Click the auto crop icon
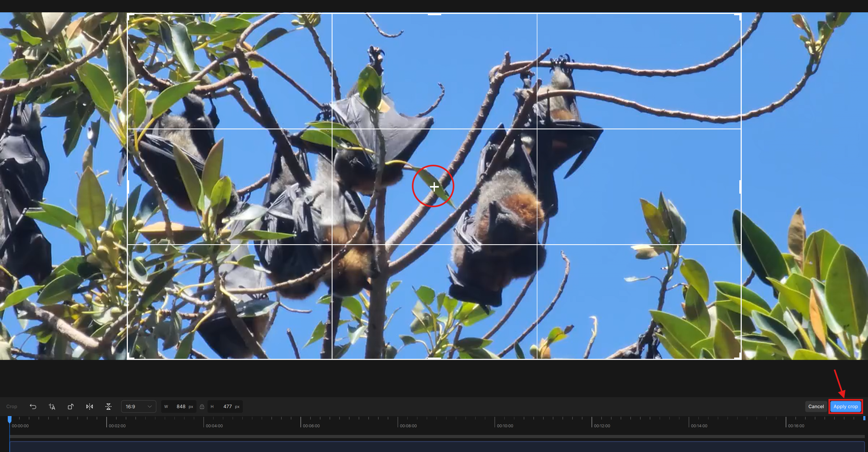 pos(52,406)
